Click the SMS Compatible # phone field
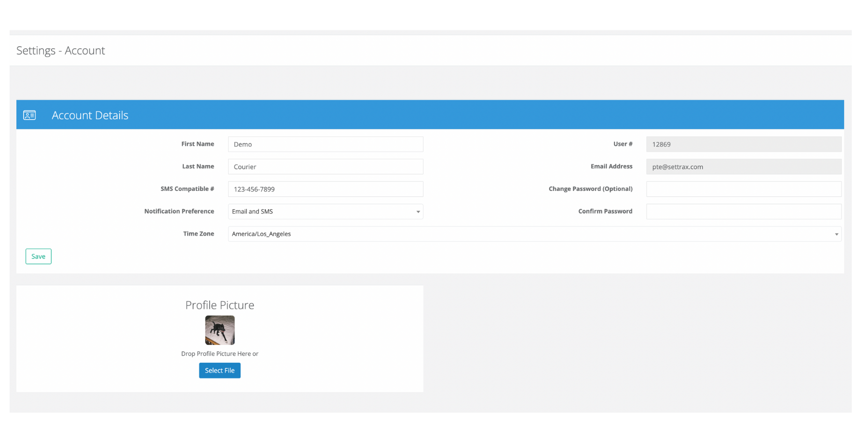868x434 pixels. point(325,189)
